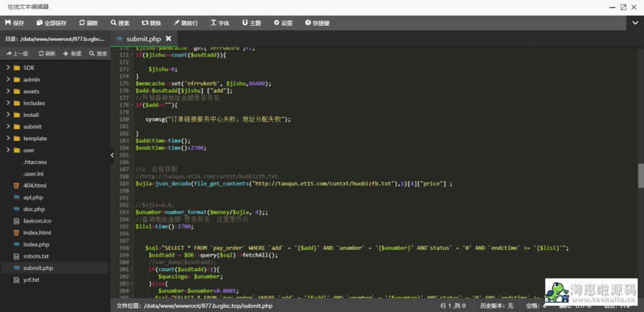Click New (新建) in the sidebar
Image resolution: width=644 pixels, height=312 pixels.
(72, 53)
